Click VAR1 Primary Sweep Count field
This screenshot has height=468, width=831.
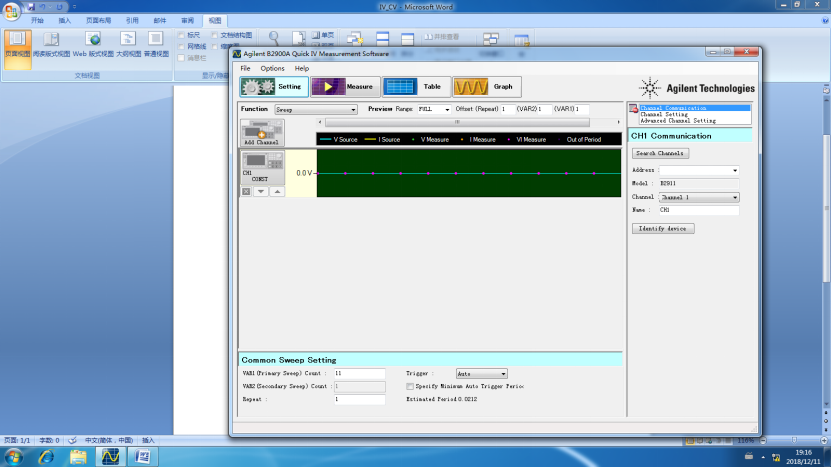(x=359, y=374)
